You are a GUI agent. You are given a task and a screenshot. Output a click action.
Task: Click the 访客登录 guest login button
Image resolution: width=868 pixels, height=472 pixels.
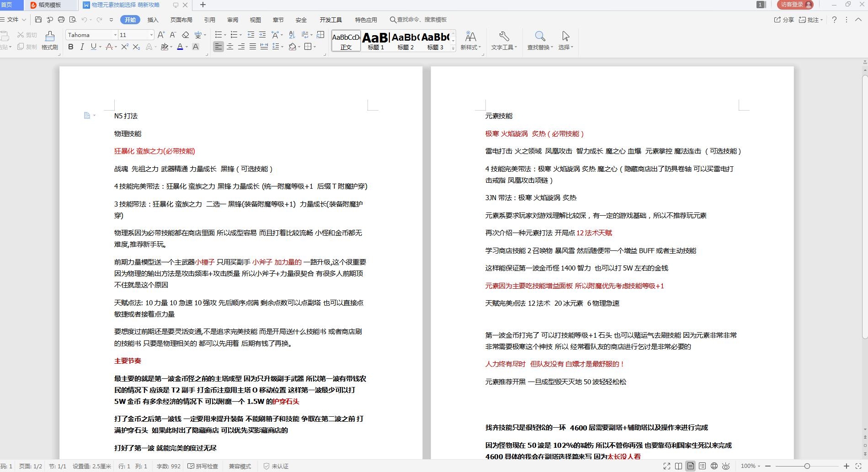click(x=795, y=5)
